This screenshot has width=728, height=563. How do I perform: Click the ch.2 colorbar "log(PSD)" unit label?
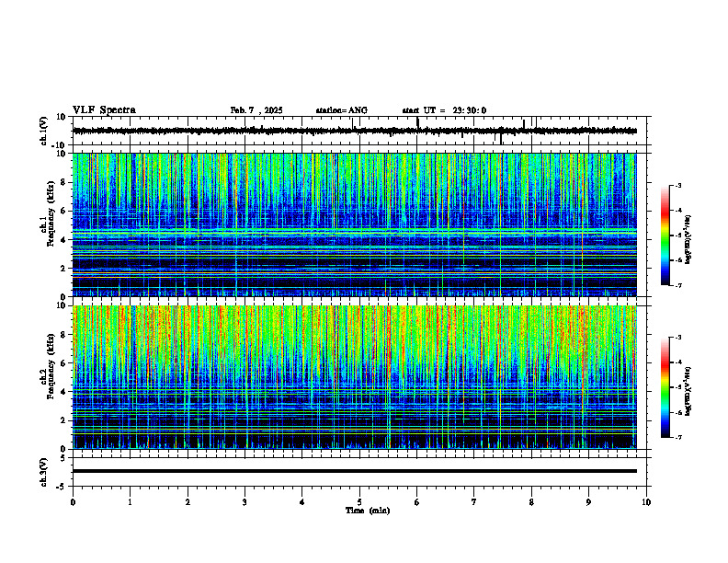[x=688, y=391]
